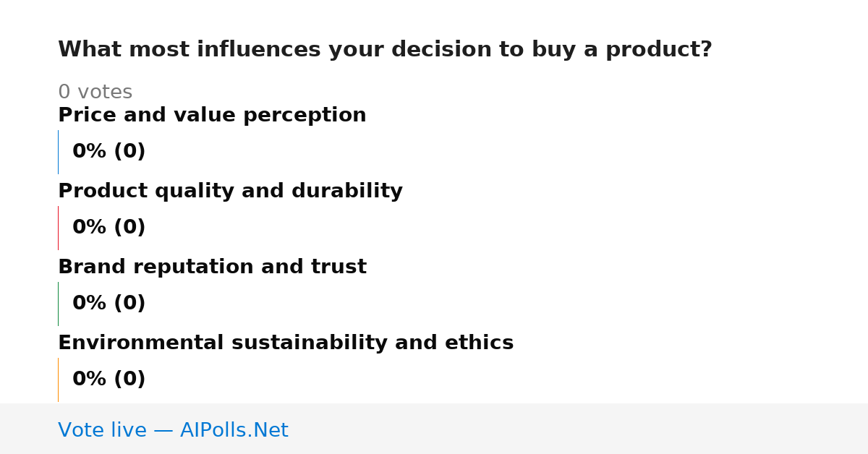
Task: Click the poll question heading
Action: point(385,50)
